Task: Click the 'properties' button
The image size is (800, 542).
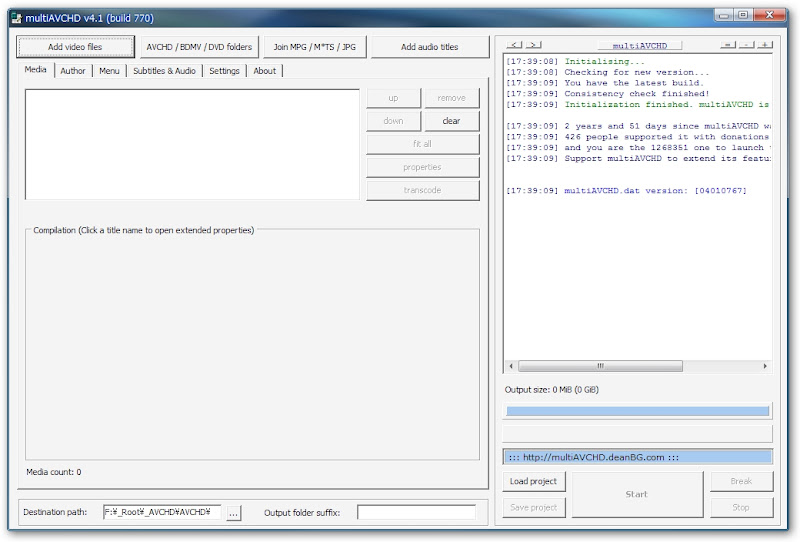Action: coord(422,167)
